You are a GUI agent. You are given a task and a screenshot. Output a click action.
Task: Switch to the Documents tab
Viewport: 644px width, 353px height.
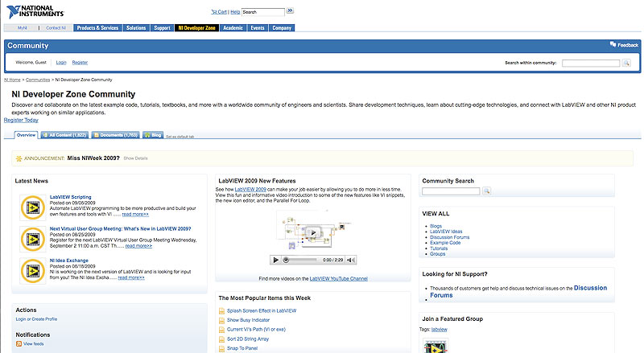115,135
